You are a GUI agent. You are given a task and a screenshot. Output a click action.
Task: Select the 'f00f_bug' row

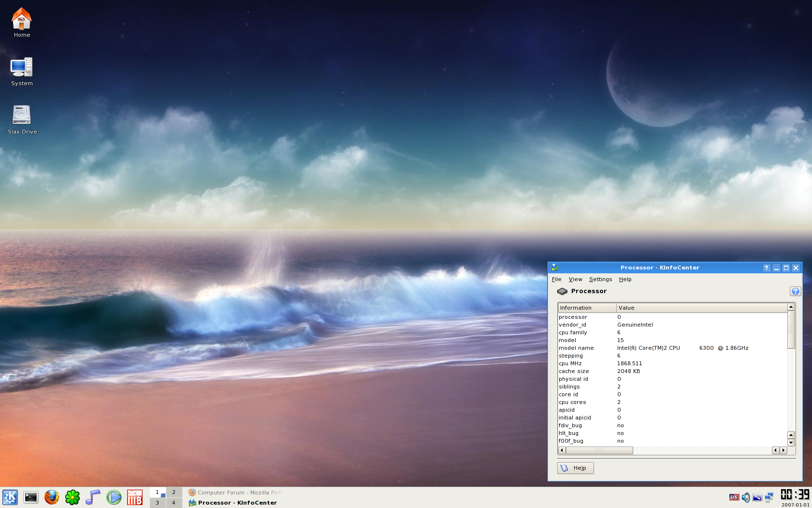click(673, 441)
